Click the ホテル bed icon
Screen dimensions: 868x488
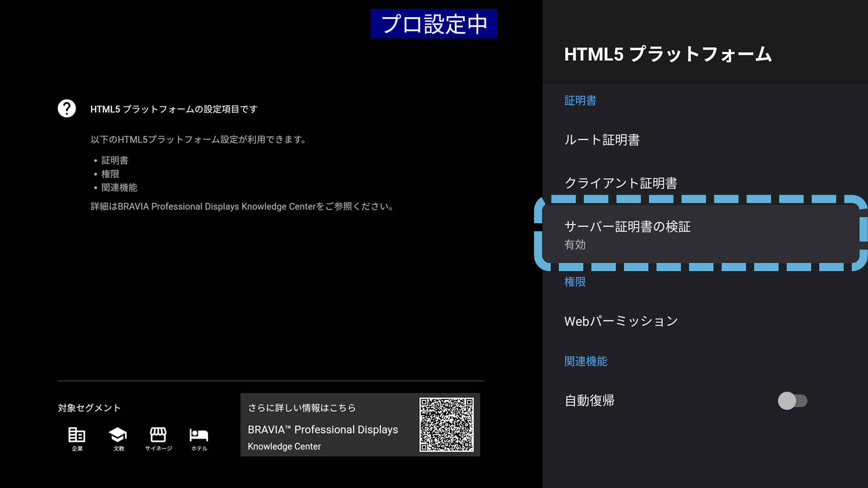(x=199, y=435)
